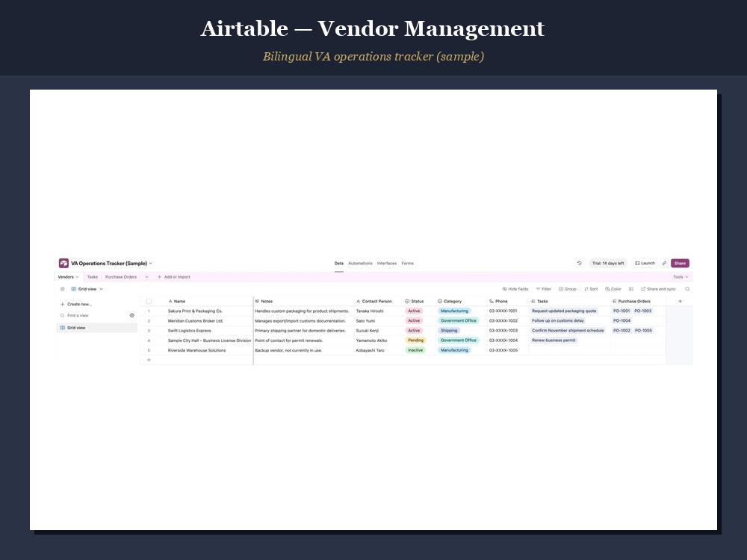Screen dimensions: 747x560
Task: Switch to the Automations tab
Action: (360, 264)
